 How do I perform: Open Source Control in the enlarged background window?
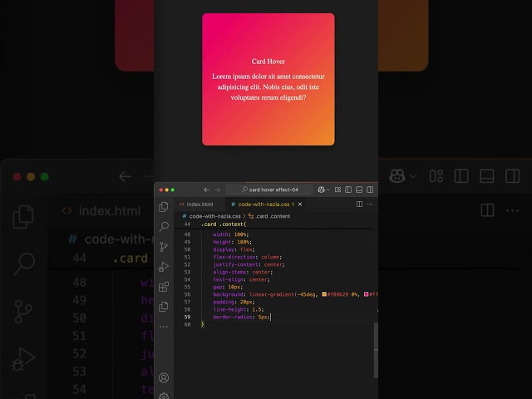pos(23,312)
